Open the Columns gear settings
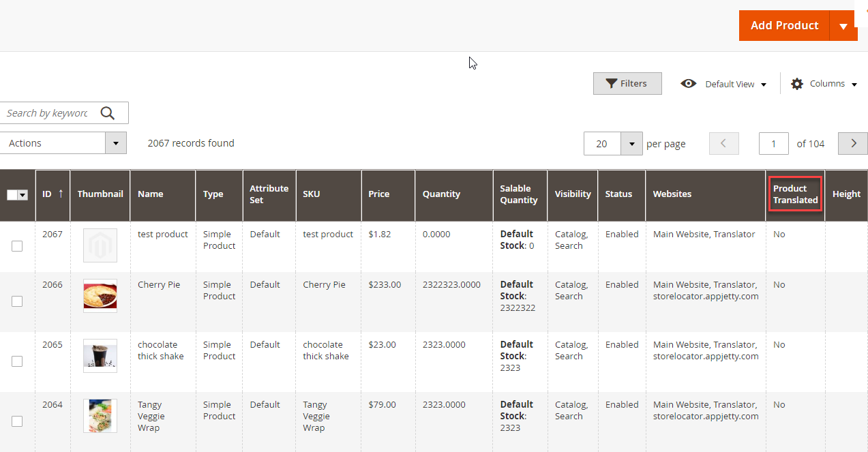 pyautogui.click(x=797, y=84)
